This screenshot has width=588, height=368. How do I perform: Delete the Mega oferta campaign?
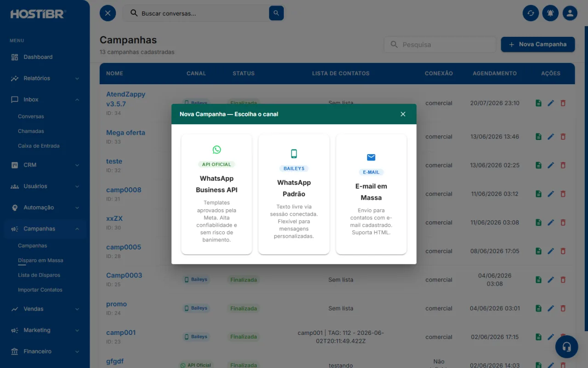pos(563,137)
